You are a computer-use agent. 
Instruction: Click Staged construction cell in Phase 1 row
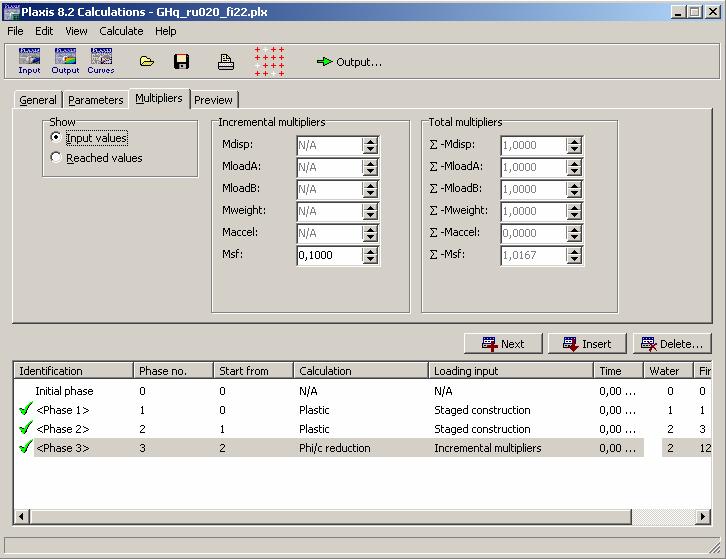pyautogui.click(x=482, y=410)
